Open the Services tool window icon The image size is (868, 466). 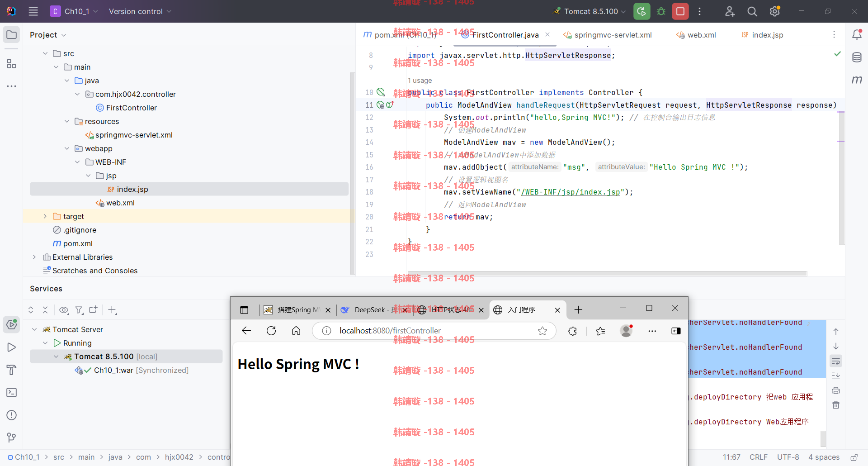[11, 324]
